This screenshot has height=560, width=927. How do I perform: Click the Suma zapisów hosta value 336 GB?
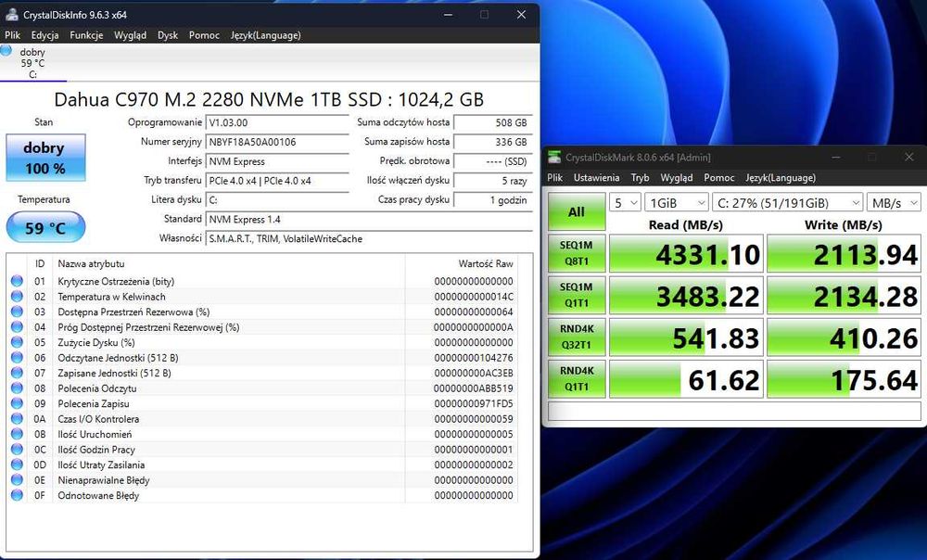tap(492, 142)
